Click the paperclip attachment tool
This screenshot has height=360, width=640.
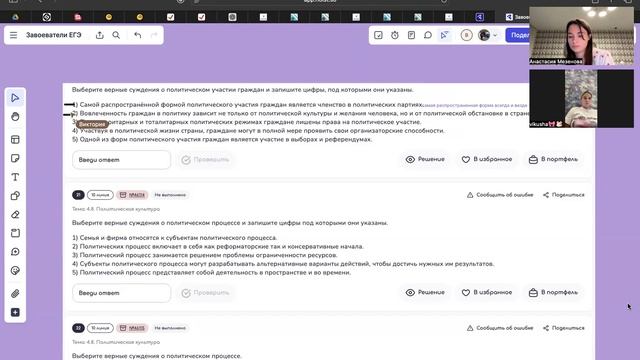(15, 293)
